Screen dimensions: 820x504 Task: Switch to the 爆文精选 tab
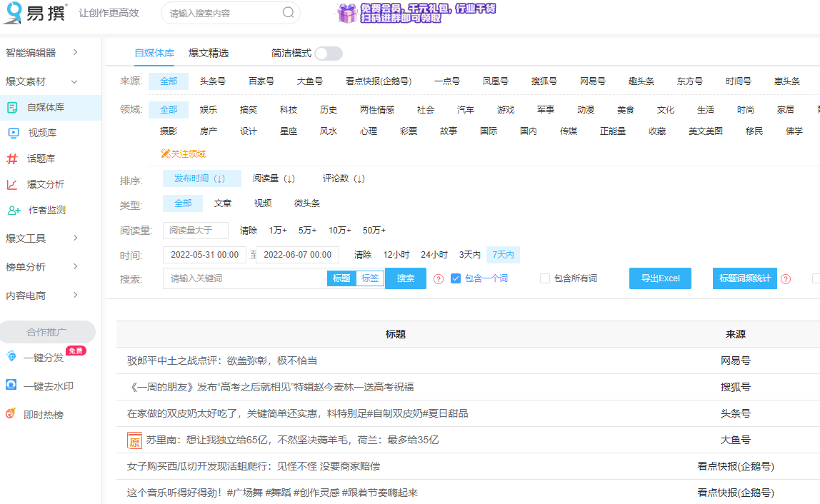209,53
